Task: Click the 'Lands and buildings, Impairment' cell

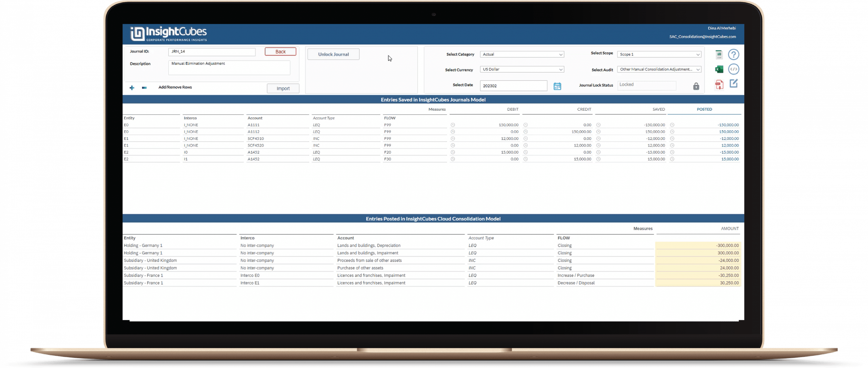Action: point(368,253)
